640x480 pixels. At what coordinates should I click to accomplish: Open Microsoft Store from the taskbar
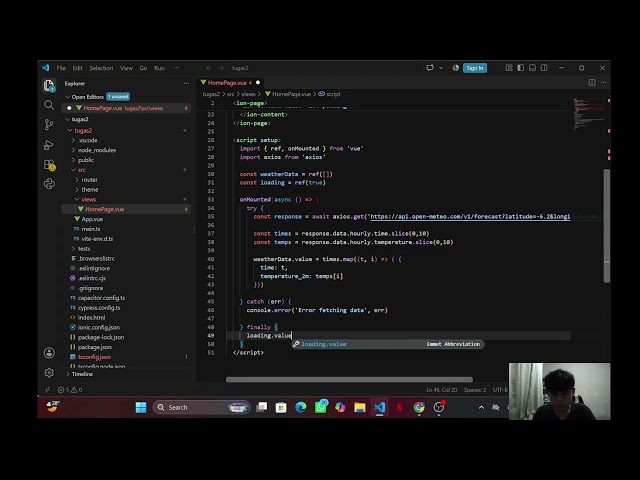(281, 407)
